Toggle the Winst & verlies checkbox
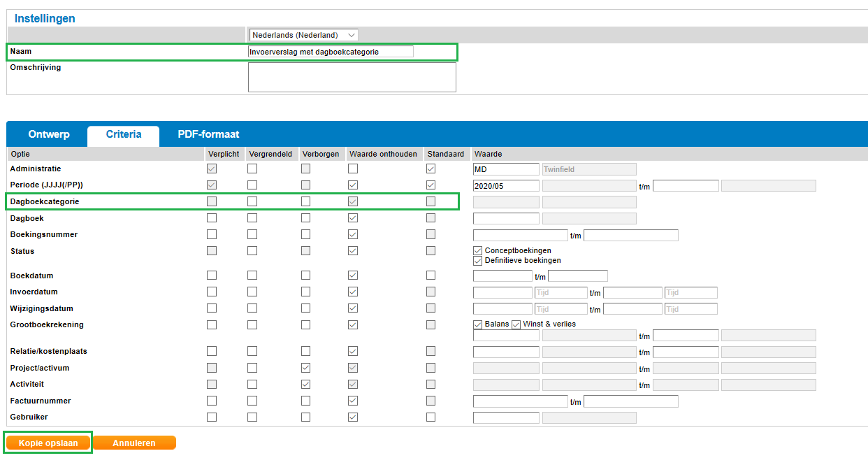The height and width of the screenshot is (458, 868). (x=516, y=324)
